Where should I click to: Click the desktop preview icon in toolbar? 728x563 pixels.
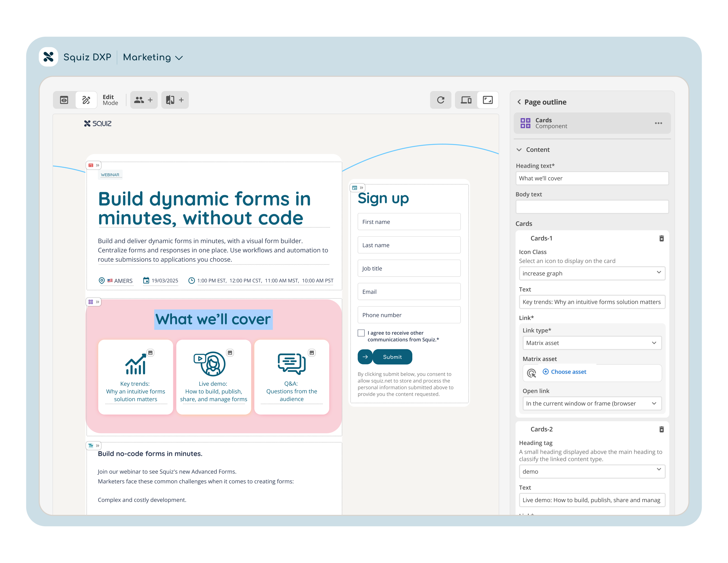pos(467,99)
